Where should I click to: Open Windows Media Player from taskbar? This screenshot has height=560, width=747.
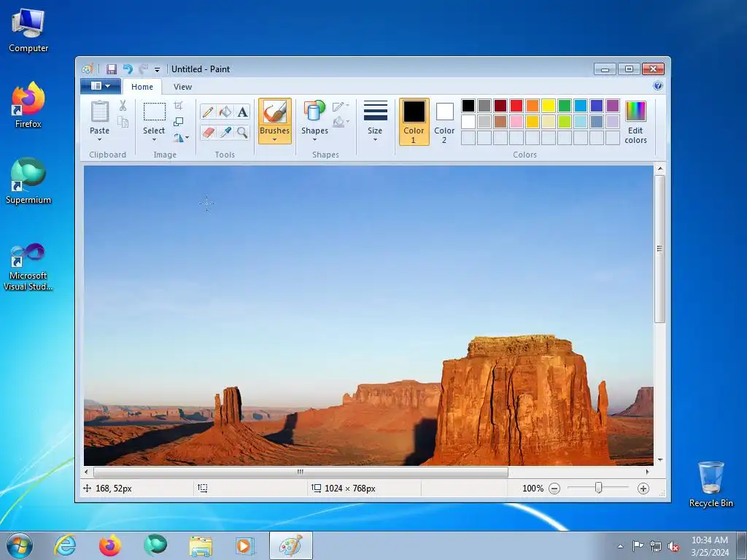(x=245, y=545)
